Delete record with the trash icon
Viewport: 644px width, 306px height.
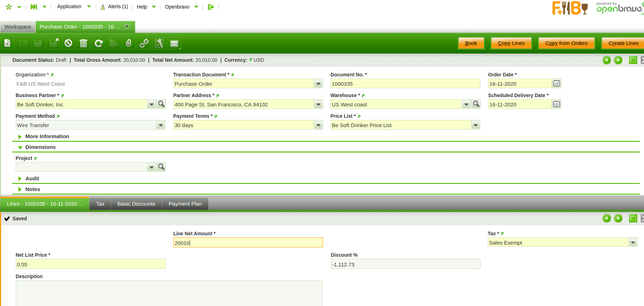click(x=83, y=43)
